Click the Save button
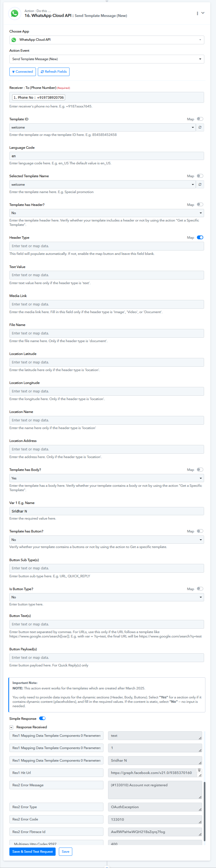 coord(65,852)
